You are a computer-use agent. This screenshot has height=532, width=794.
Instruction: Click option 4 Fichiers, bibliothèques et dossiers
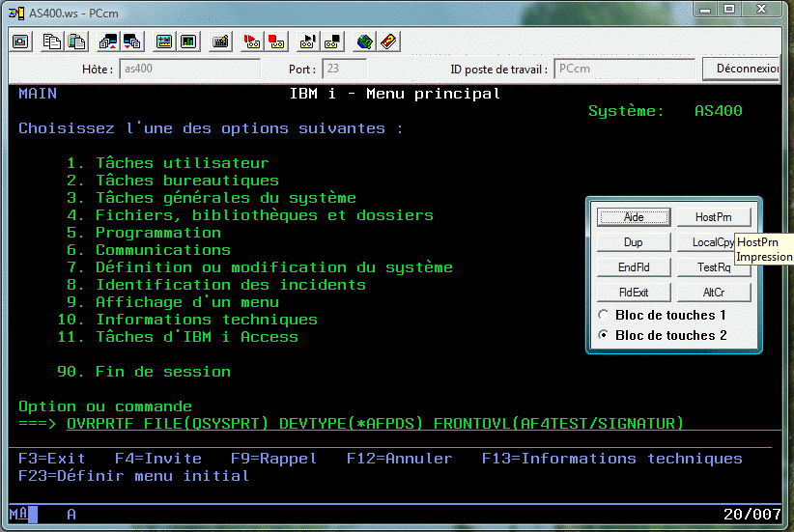pyautogui.click(x=250, y=215)
